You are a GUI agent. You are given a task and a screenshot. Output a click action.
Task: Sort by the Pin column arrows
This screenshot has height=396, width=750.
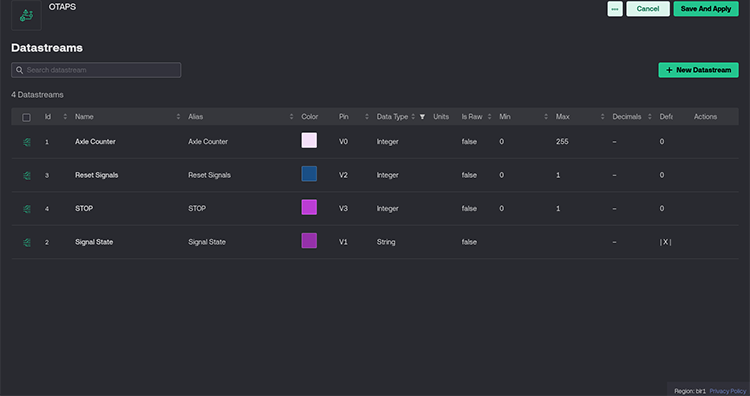(367, 117)
